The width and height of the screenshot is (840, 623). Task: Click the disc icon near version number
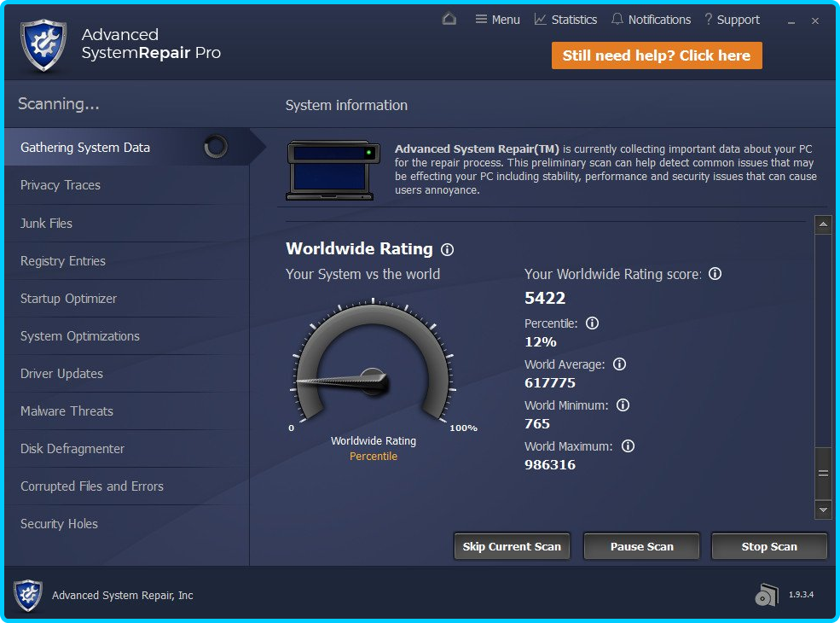pos(767,595)
